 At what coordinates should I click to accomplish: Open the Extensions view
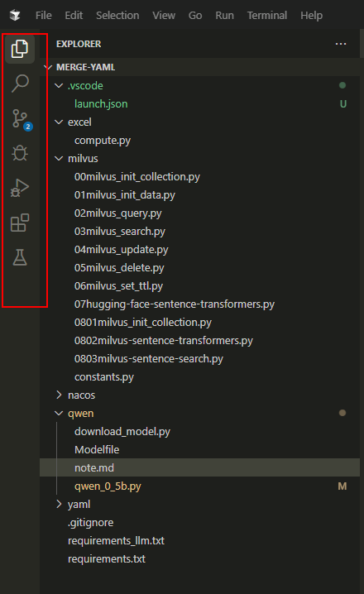pyautogui.click(x=20, y=223)
